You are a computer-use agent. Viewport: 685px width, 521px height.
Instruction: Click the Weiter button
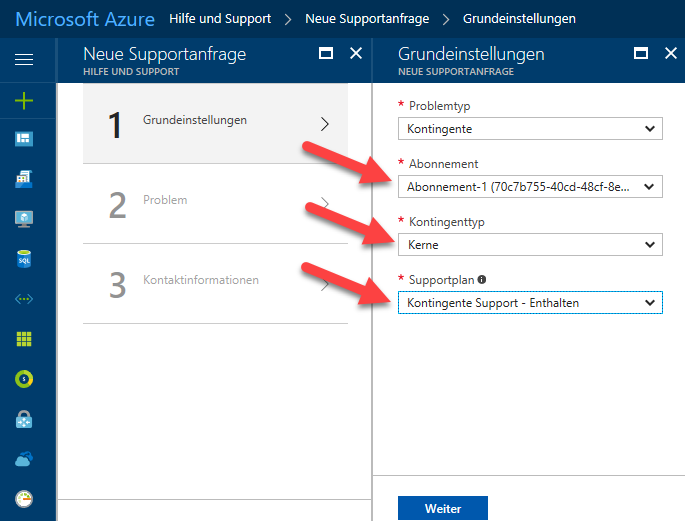click(x=443, y=508)
